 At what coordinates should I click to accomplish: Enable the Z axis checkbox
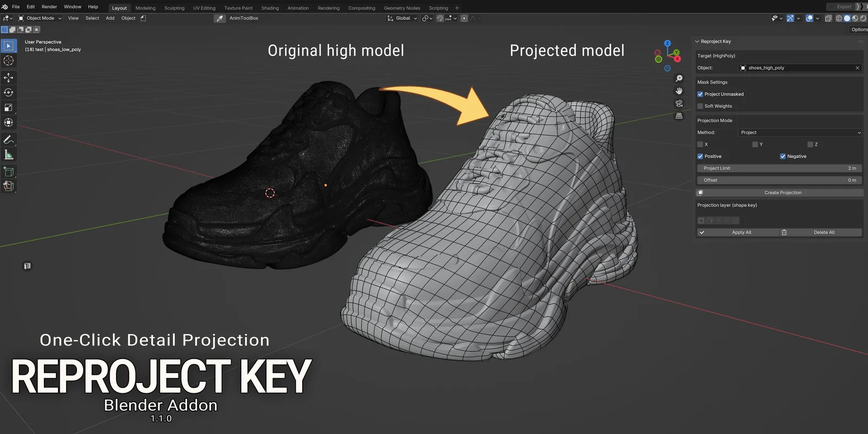[x=810, y=144]
